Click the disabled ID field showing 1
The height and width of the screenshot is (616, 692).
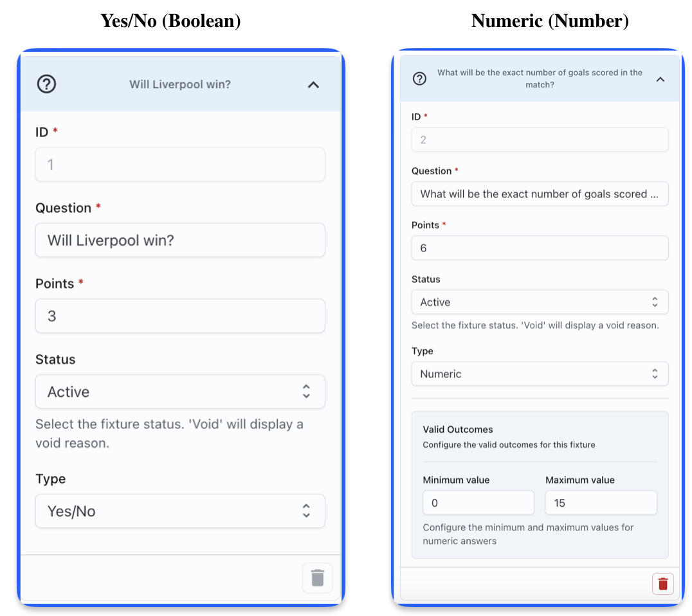pyautogui.click(x=180, y=165)
